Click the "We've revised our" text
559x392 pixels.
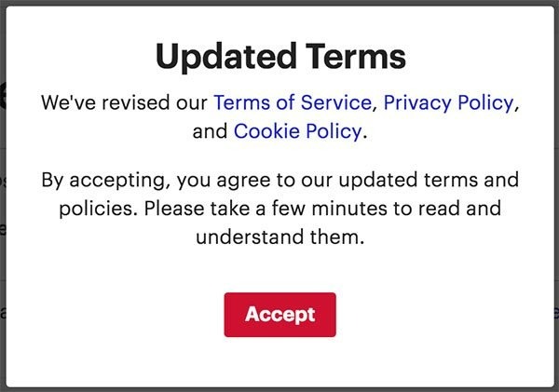pyautogui.click(x=125, y=102)
